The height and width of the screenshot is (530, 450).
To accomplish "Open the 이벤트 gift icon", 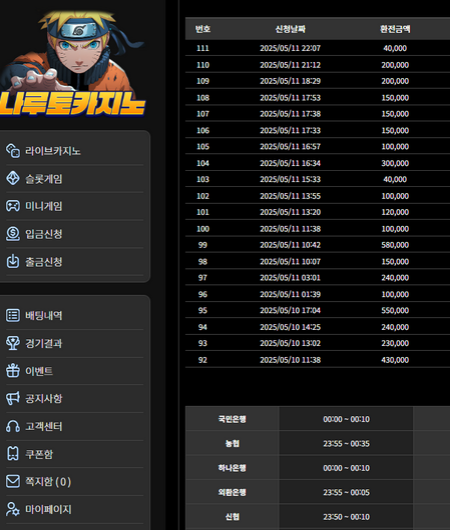I will (13, 371).
